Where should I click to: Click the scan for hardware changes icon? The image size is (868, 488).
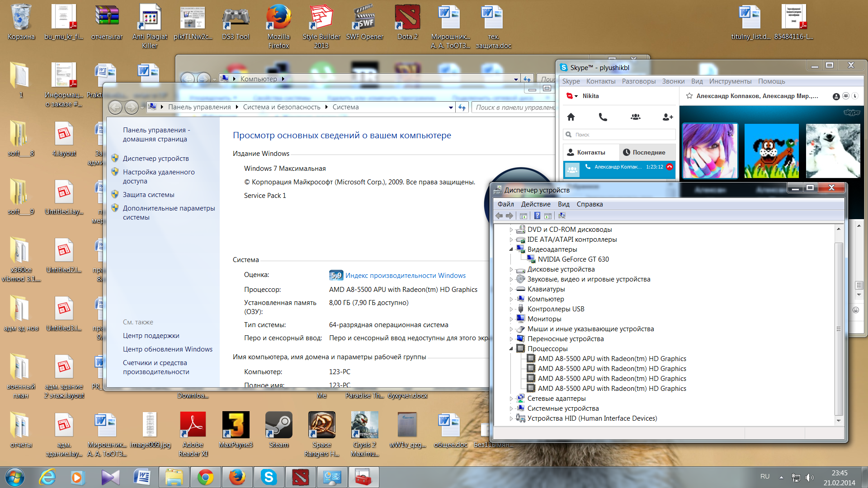[x=562, y=216]
